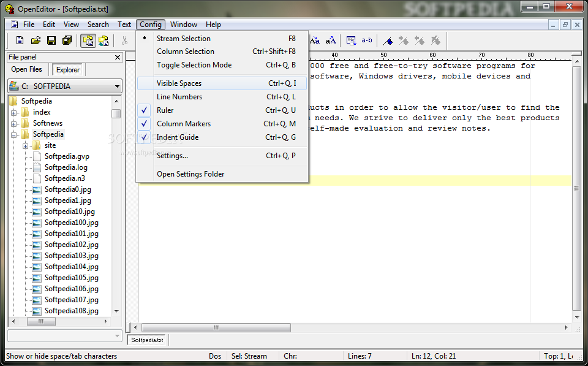Uncheck Indent Guide option
588x366 pixels.
pyautogui.click(x=222, y=137)
